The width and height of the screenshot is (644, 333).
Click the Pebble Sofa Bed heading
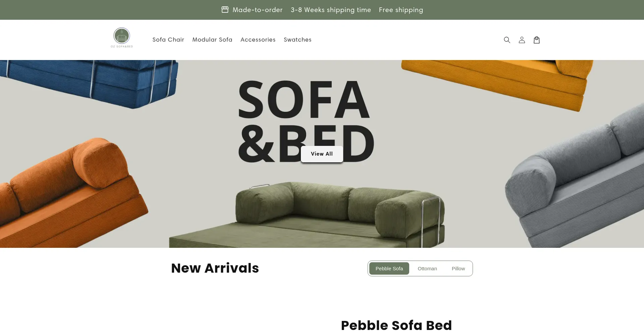pyautogui.click(x=396, y=325)
